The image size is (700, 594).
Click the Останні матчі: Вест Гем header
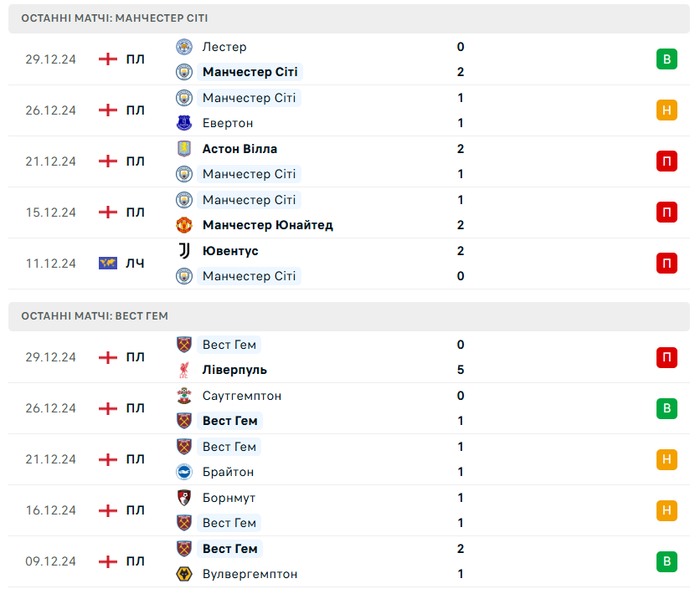pyautogui.click(x=95, y=316)
